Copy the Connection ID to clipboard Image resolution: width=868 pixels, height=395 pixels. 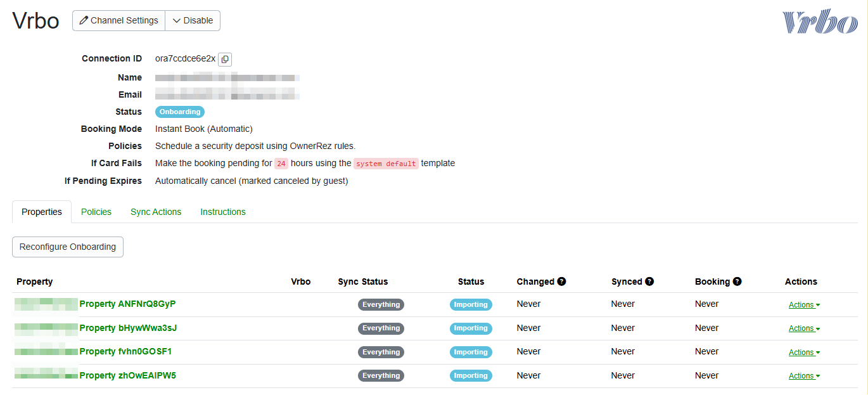click(x=225, y=59)
